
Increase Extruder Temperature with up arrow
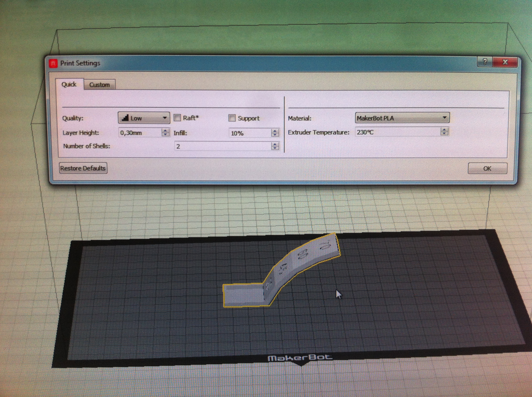tap(444, 130)
